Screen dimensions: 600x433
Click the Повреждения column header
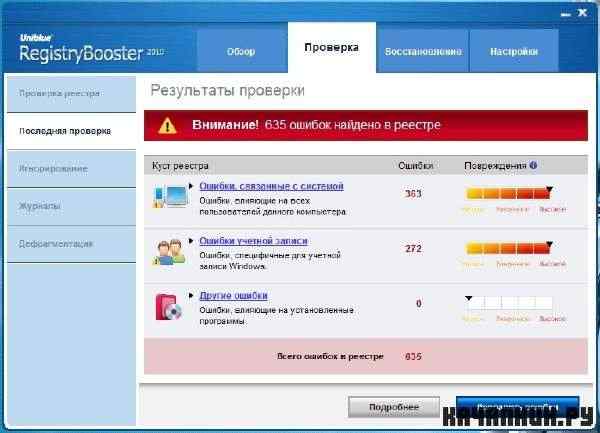point(495,166)
